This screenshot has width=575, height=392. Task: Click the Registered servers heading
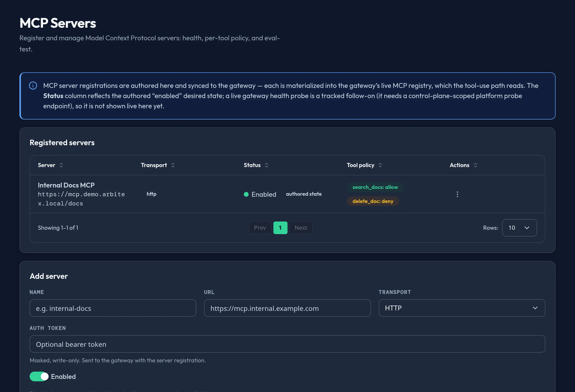62,143
